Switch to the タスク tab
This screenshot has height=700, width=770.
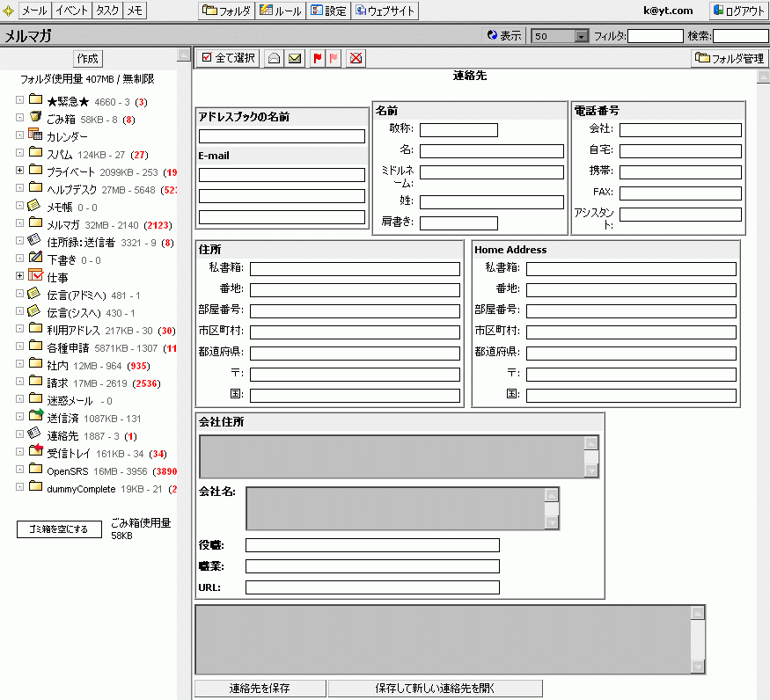(107, 11)
